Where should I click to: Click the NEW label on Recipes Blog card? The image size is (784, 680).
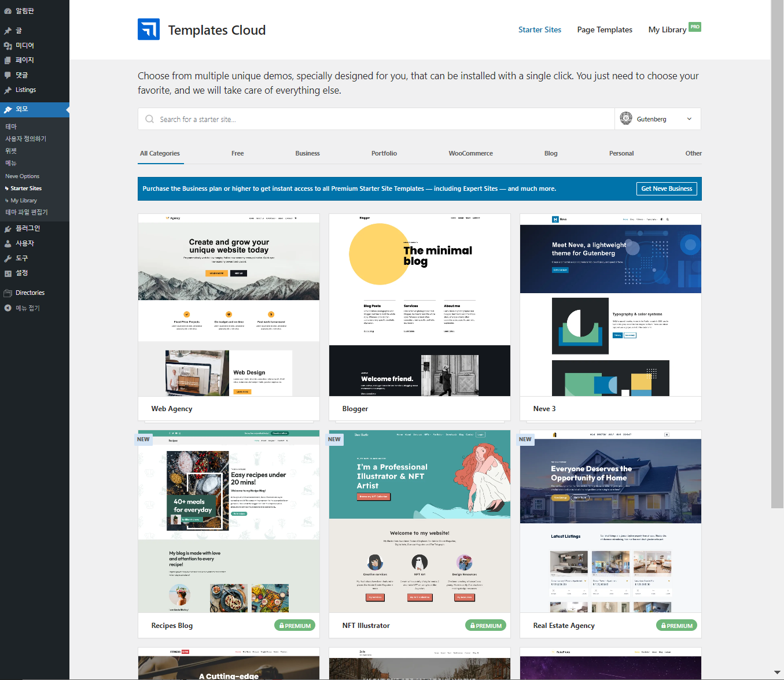[143, 439]
